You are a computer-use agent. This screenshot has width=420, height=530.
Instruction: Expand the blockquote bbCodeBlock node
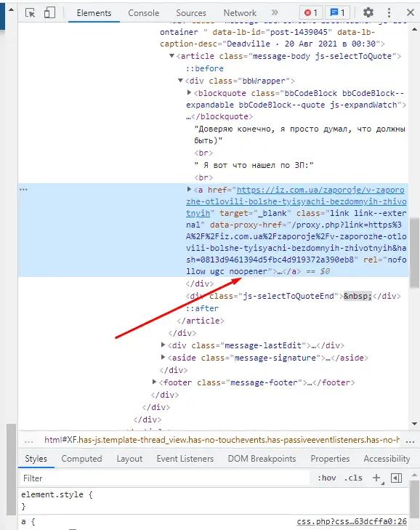pos(189,92)
